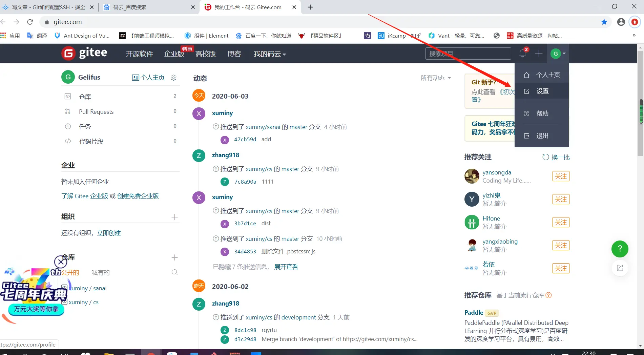Click yansongda's avatar thumbnail
Screen dimensions: 644x355
coord(472,176)
